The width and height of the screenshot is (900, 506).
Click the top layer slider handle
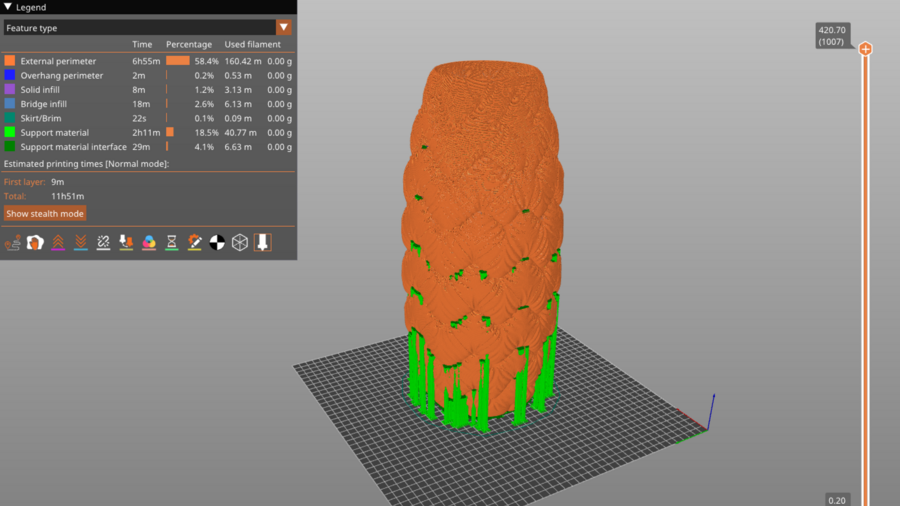[865, 49]
